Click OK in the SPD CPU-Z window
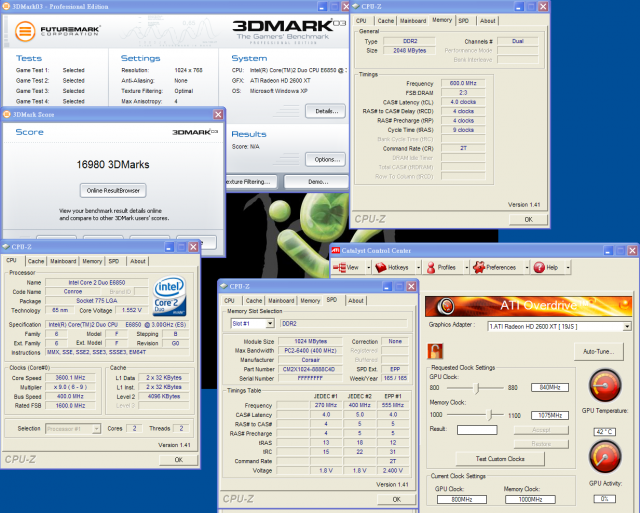This screenshot has height=513, width=640. 397,500
